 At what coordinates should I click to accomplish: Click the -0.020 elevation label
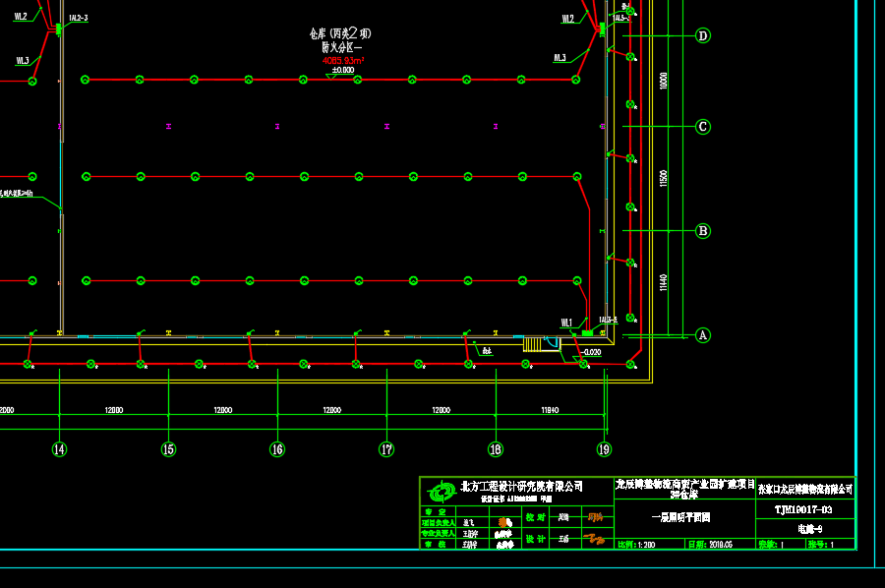coord(591,351)
